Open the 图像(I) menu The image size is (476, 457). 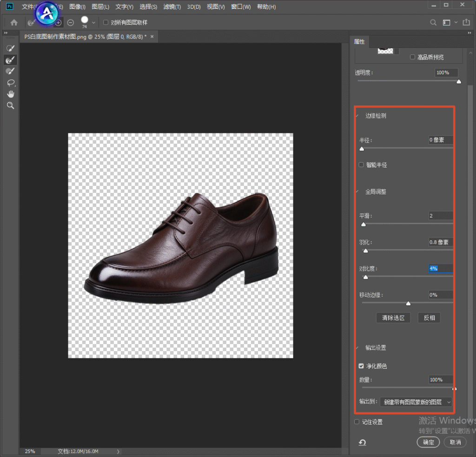click(x=78, y=7)
